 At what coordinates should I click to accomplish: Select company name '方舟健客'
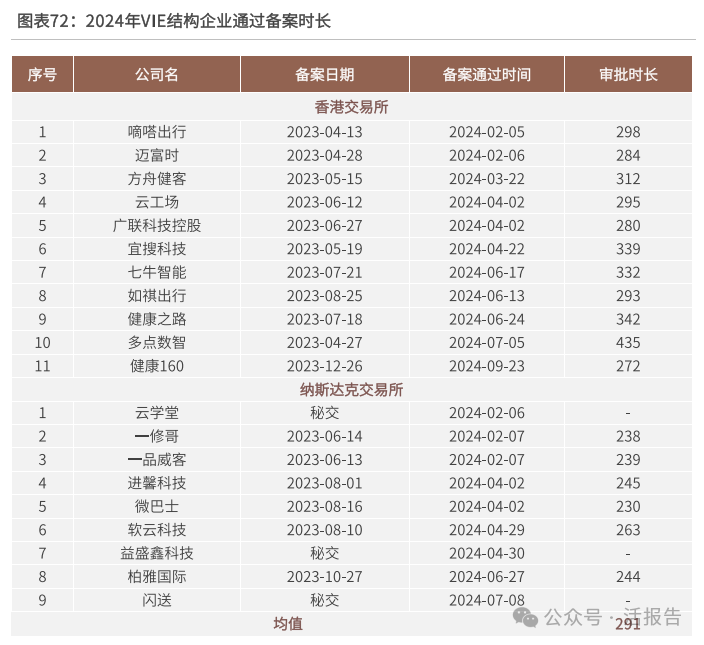(x=157, y=179)
